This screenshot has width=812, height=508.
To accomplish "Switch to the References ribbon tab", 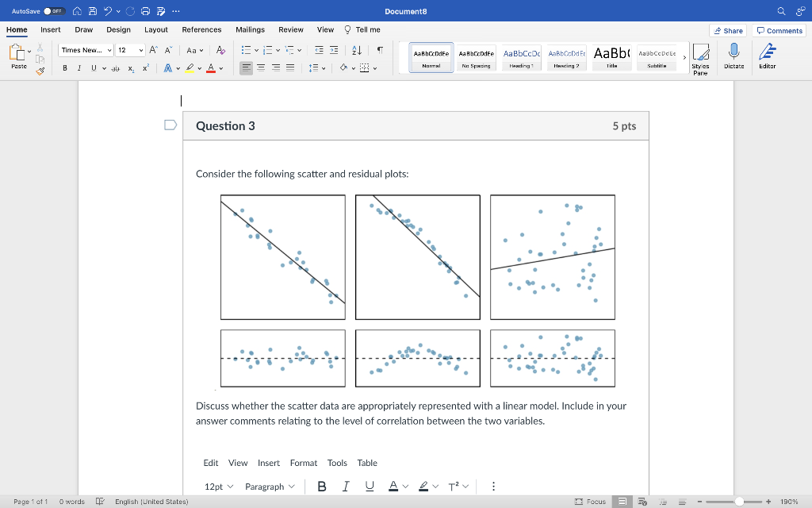I will pos(201,29).
